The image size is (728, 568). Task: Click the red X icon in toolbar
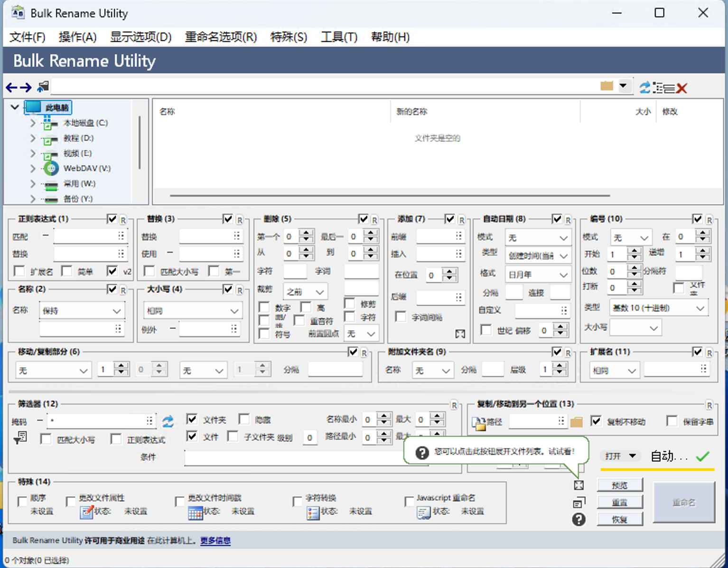(x=681, y=88)
